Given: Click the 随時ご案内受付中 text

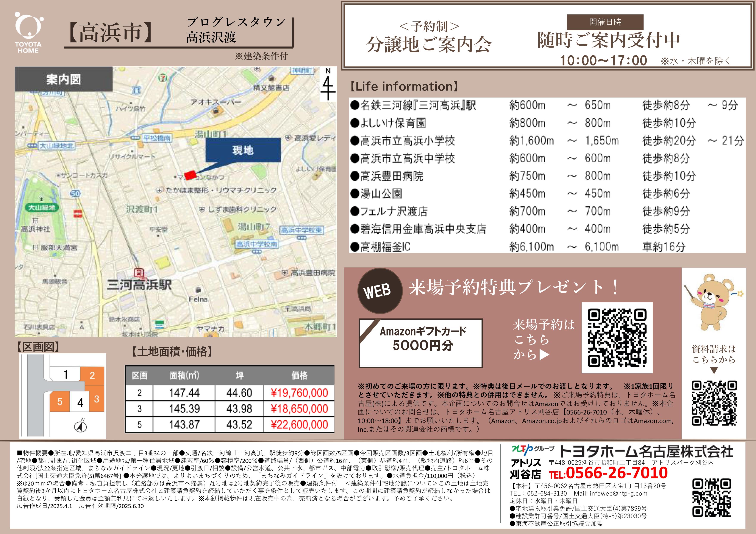Looking at the screenshot, I should tap(609, 40).
